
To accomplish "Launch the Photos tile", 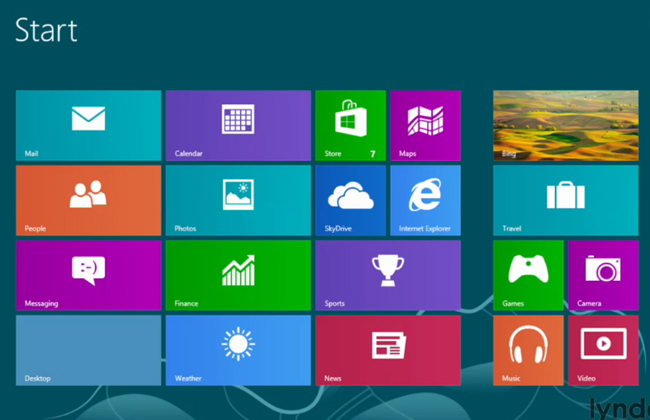I will pyautogui.click(x=238, y=200).
